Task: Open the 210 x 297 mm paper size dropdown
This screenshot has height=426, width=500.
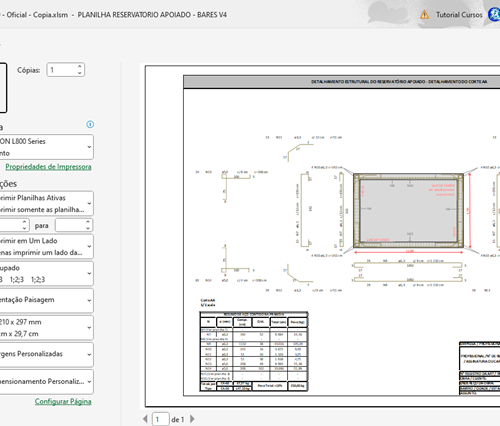Action: pos(46,328)
